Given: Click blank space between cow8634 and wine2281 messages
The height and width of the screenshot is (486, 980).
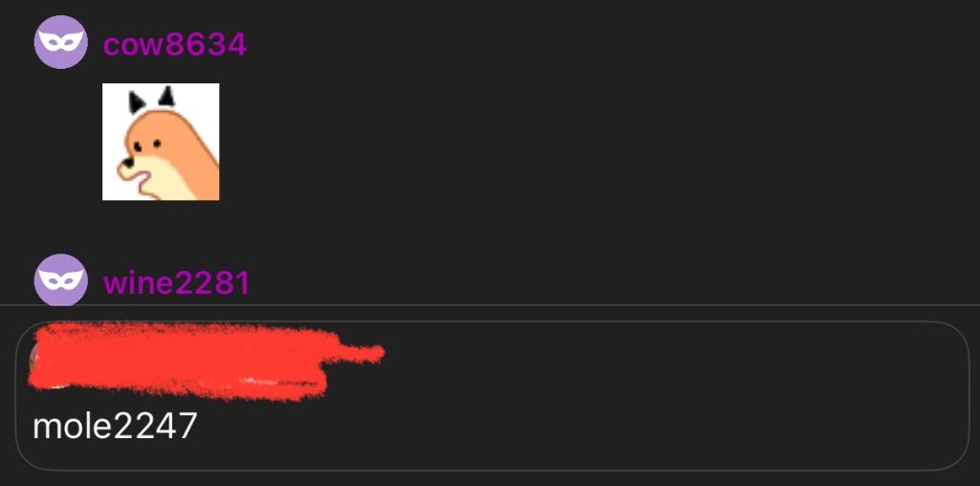Looking at the screenshot, I should click(490, 226).
